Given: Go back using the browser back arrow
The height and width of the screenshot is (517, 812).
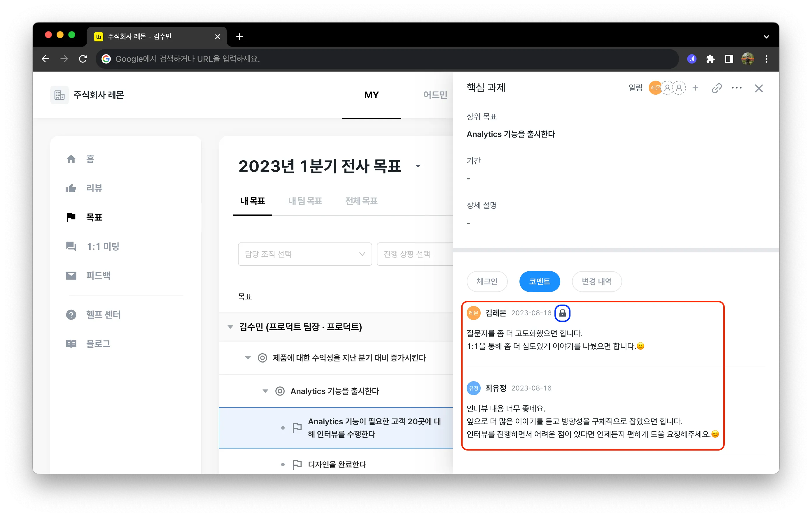Looking at the screenshot, I should 45,59.
